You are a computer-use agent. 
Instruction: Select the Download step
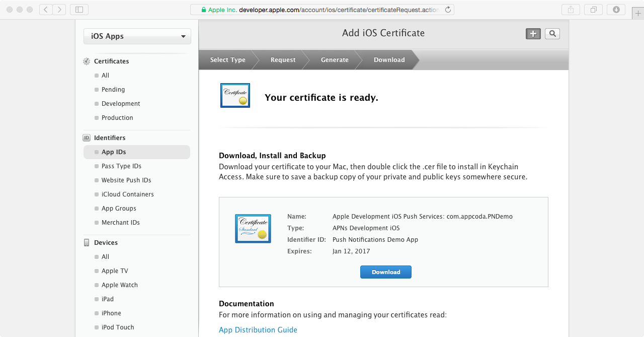click(389, 60)
